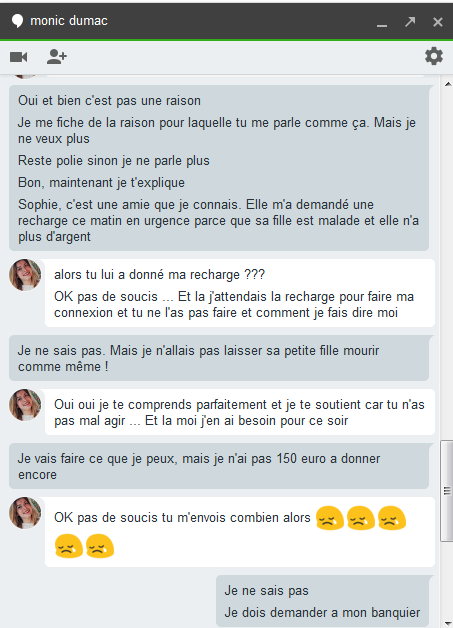Image resolution: width=453 pixels, height=628 pixels.
Task: Click the first crying emoji in message
Action: tap(330, 518)
